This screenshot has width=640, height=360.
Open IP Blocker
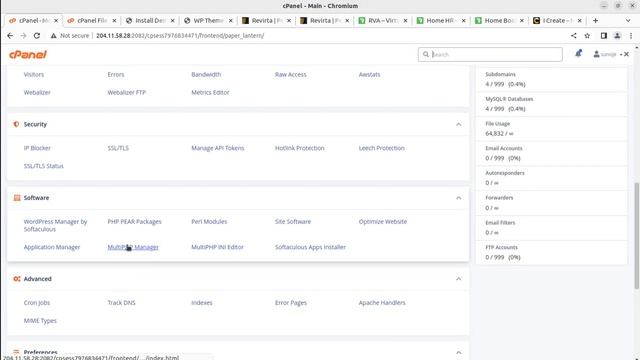click(x=37, y=148)
